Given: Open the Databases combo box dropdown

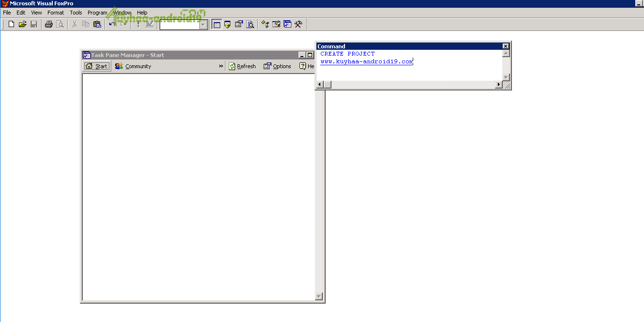Looking at the screenshot, I should (x=203, y=25).
